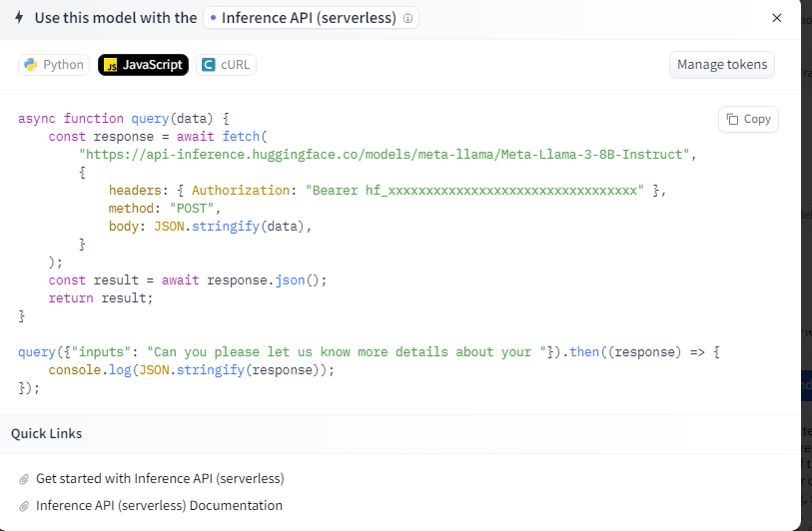Select the JavaScript tab
Image resolution: width=812 pixels, height=531 pixels.
click(143, 65)
